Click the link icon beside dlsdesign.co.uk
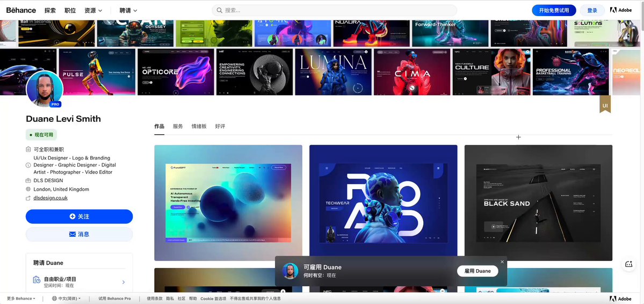Viewport: 644px width, 304px height. coord(28,198)
